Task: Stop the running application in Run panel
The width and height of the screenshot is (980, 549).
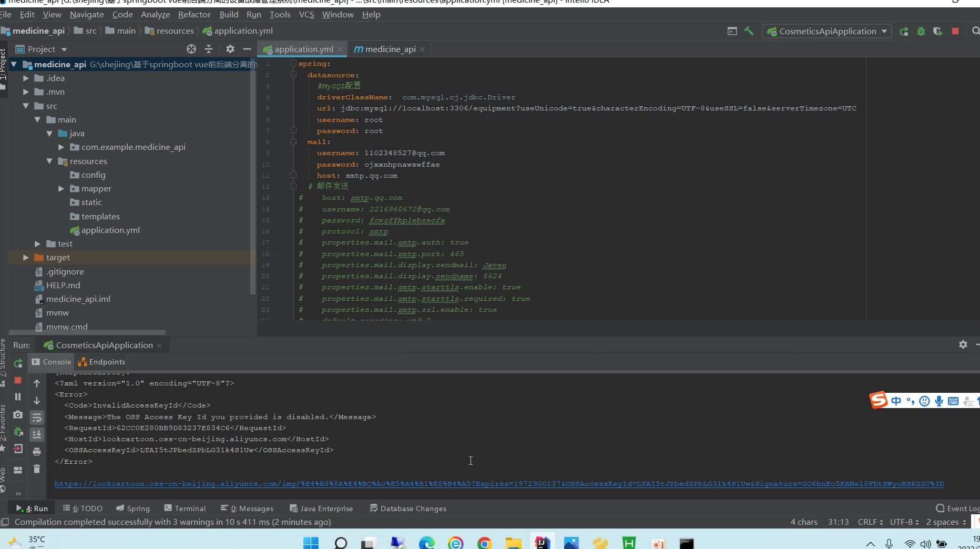Action: tap(18, 380)
